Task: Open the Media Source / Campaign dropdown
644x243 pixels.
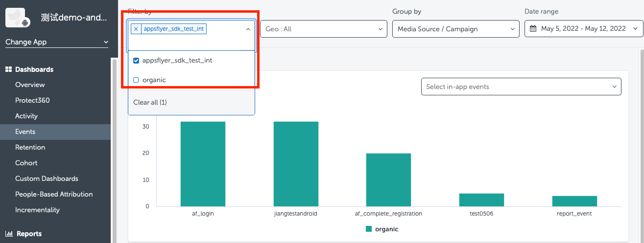Action: 455,29
